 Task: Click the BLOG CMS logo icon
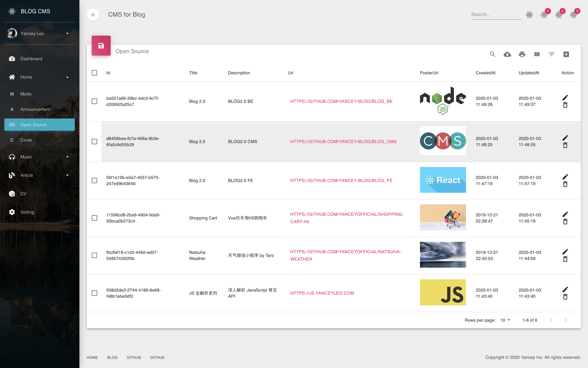12,11
